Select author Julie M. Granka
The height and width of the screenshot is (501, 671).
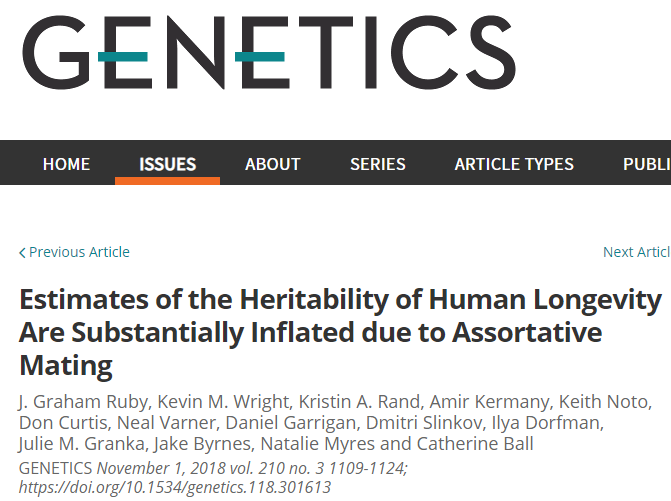pos(82,444)
